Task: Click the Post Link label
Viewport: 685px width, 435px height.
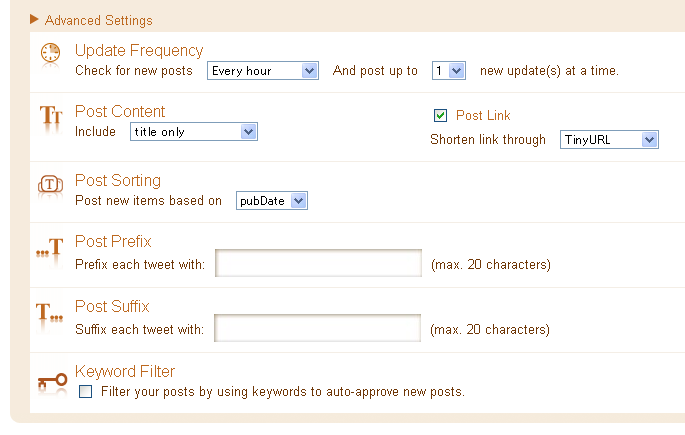Action: coord(483,115)
